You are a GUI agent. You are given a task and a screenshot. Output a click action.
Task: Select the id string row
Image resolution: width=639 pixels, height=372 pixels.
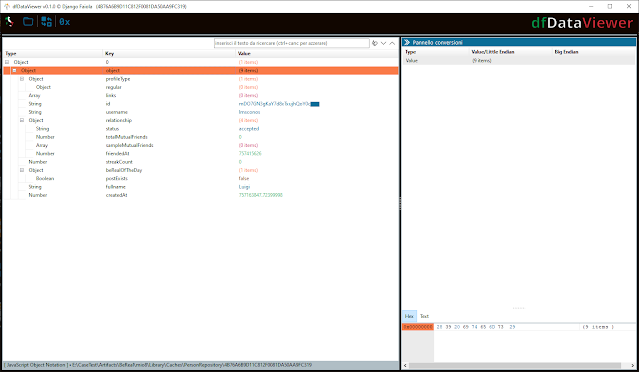[x=201, y=104]
